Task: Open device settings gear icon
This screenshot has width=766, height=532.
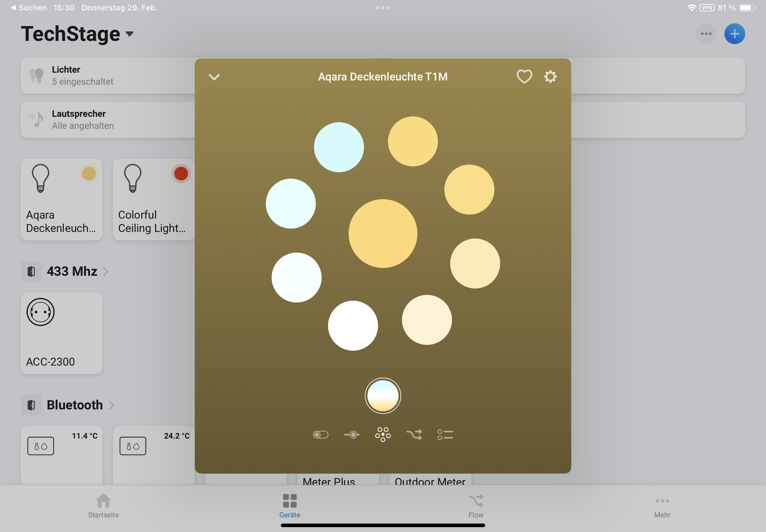Action: (550, 77)
